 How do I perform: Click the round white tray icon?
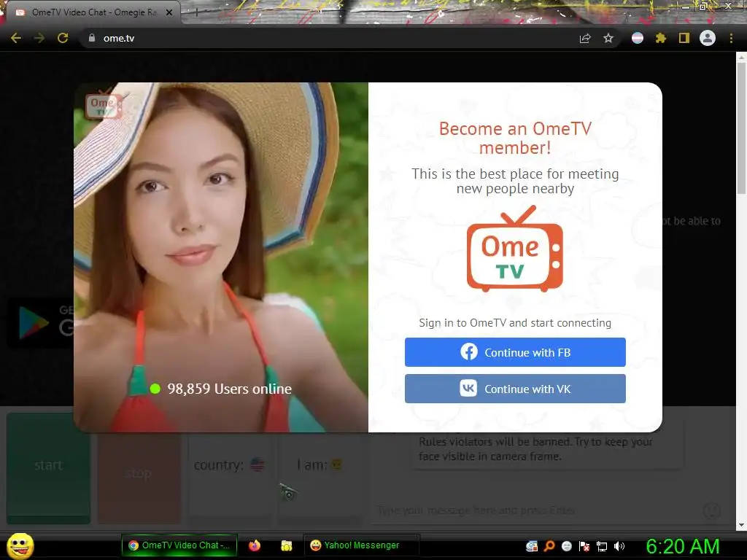click(566, 546)
